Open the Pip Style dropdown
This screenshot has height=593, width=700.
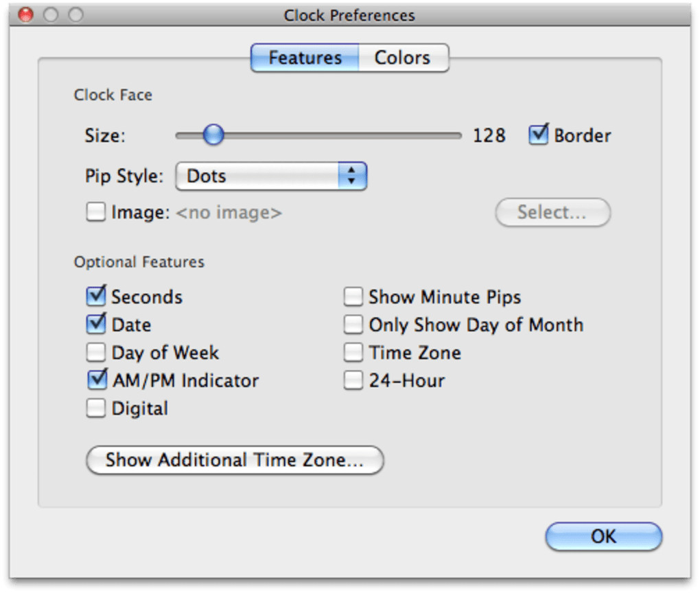[x=271, y=176]
